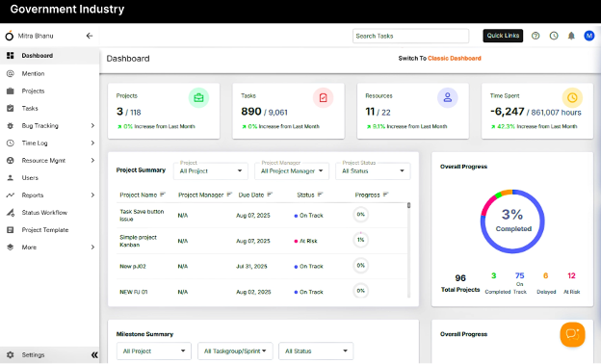Click the Orangescrum logo icon beside Mitra Bhanu
Viewport: 601px width, 364px height.
coord(10,36)
